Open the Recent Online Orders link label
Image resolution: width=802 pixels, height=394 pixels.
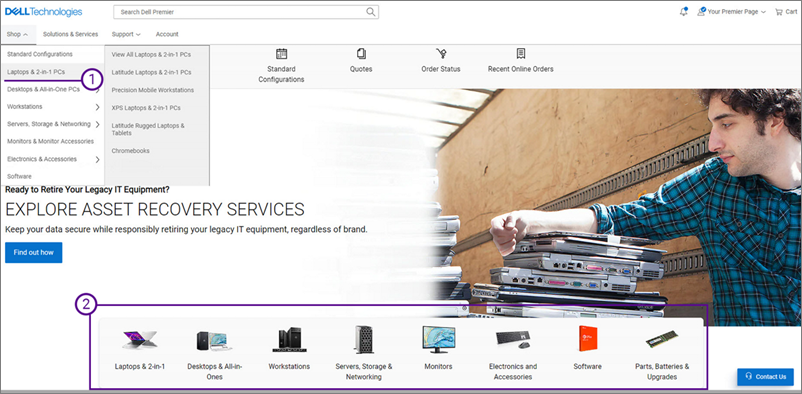(x=521, y=69)
